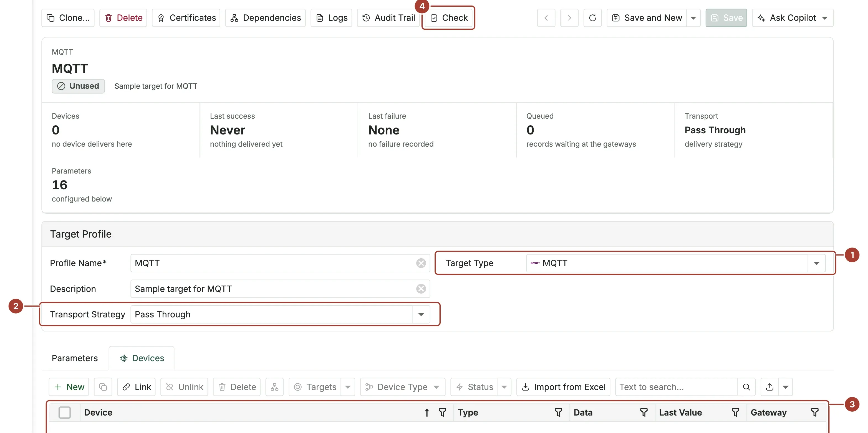This screenshot has width=868, height=433.
Task: Click the export upload icon
Action: pyautogui.click(x=769, y=387)
